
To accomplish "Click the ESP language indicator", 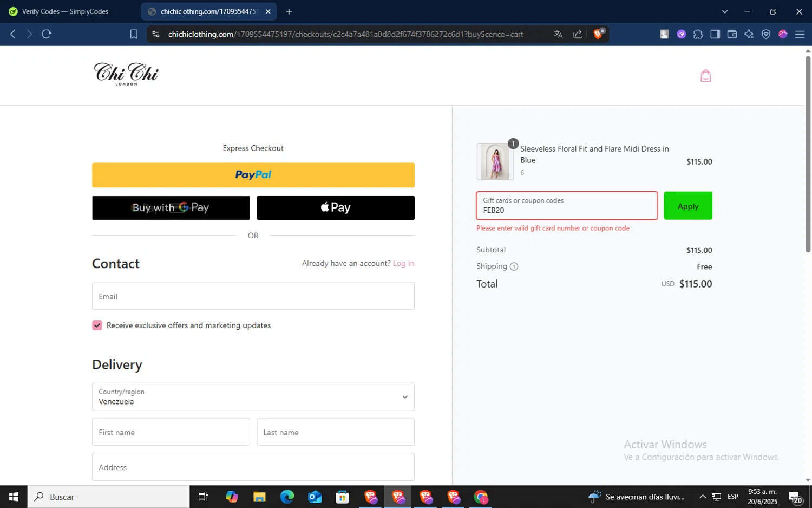I will [x=733, y=497].
